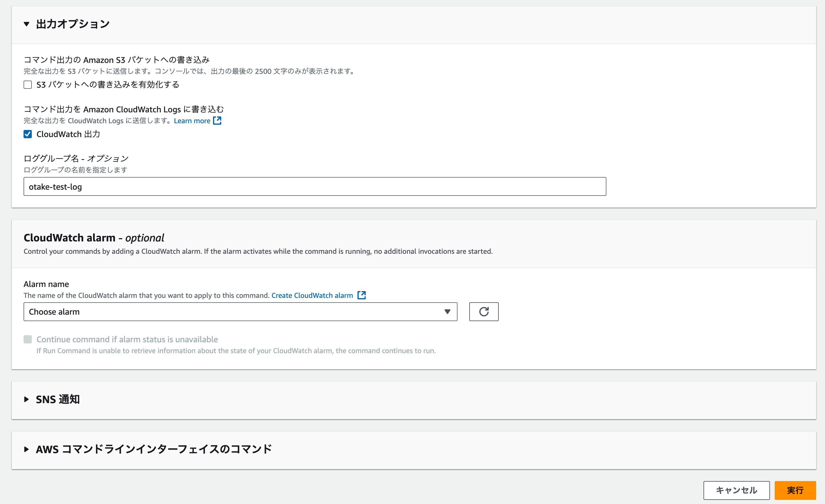Click the 出力オプション heading text
The image size is (825, 504).
[x=73, y=24]
